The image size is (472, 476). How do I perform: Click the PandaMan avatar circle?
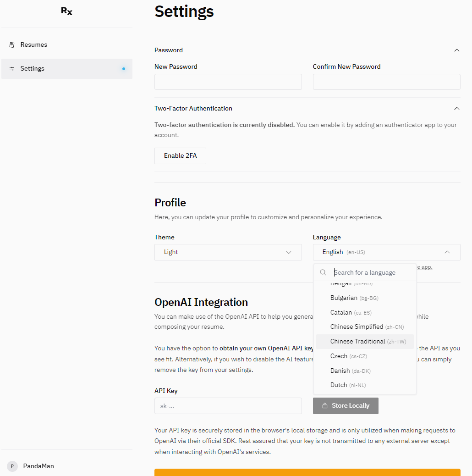coord(12,466)
